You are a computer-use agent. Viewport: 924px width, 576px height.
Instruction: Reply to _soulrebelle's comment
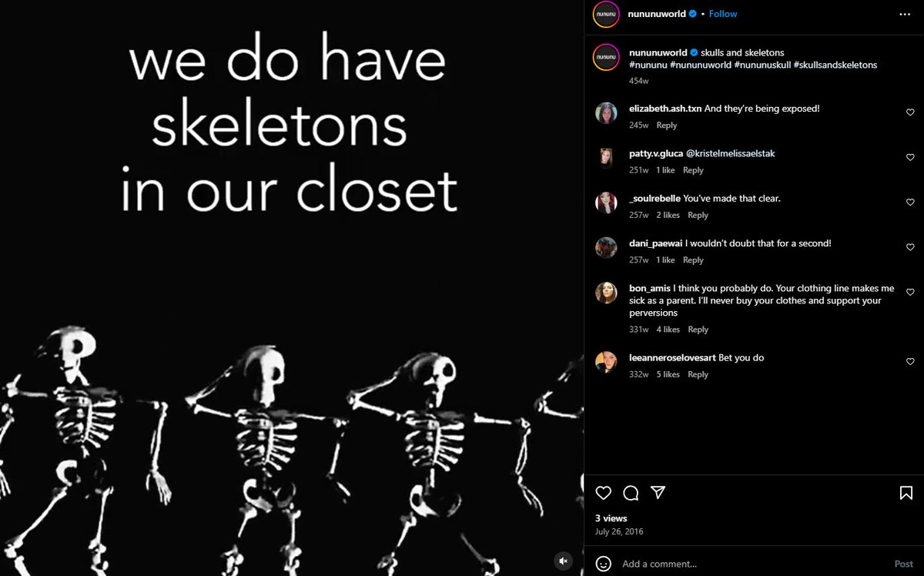(x=698, y=216)
